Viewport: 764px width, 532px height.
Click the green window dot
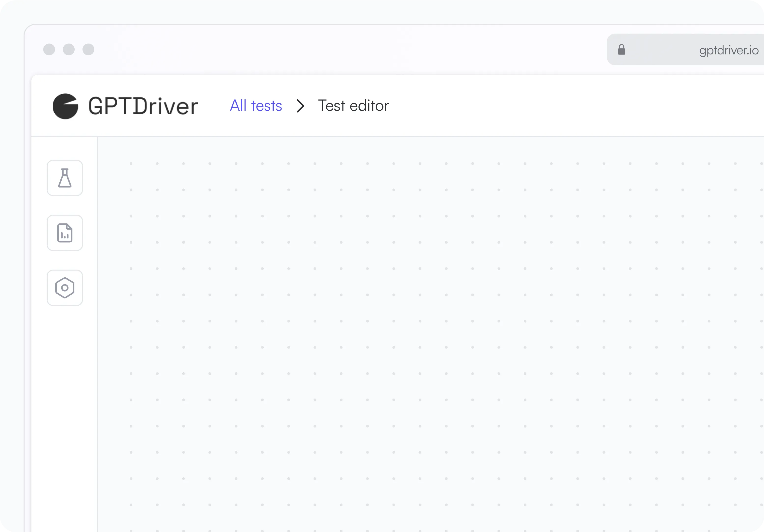point(88,50)
